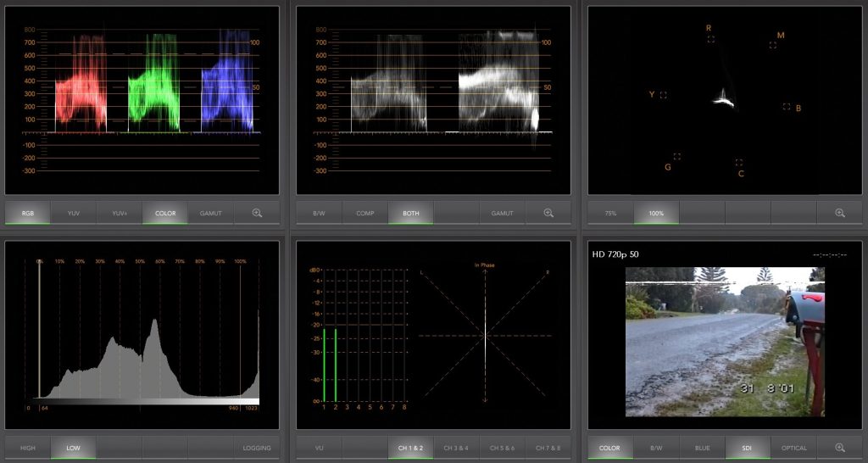This screenshot has height=463, width=868.
Task: Zoom into the RGB parade scope
Action: (257, 213)
